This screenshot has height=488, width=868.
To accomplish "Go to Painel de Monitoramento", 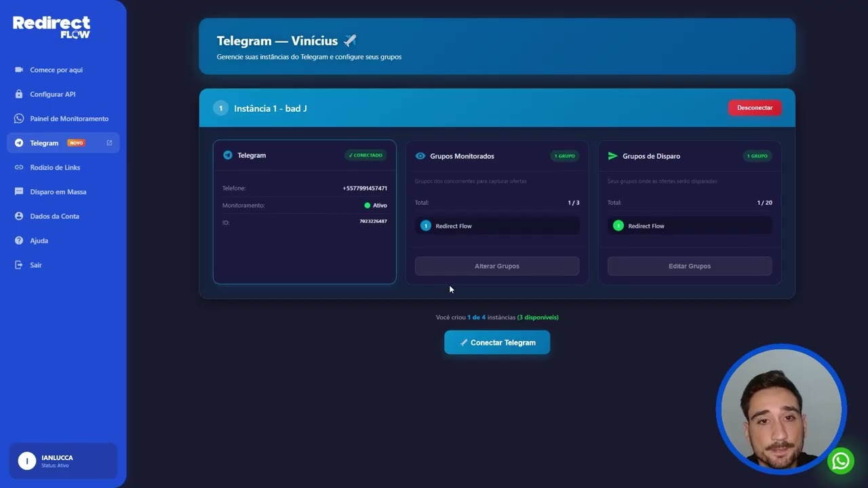I will pyautogui.click(x=63, y=119).
